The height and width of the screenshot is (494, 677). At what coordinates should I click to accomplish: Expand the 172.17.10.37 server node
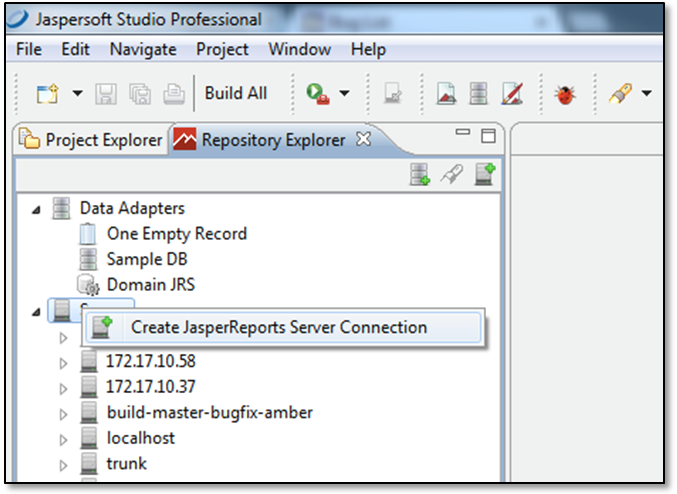pos(63,389)
